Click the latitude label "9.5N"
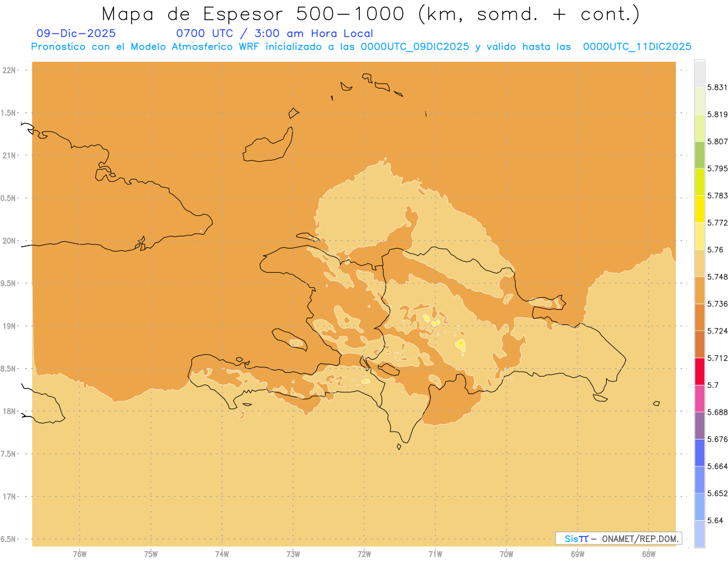The image size is (728, 562). click(x=9, y=283)
